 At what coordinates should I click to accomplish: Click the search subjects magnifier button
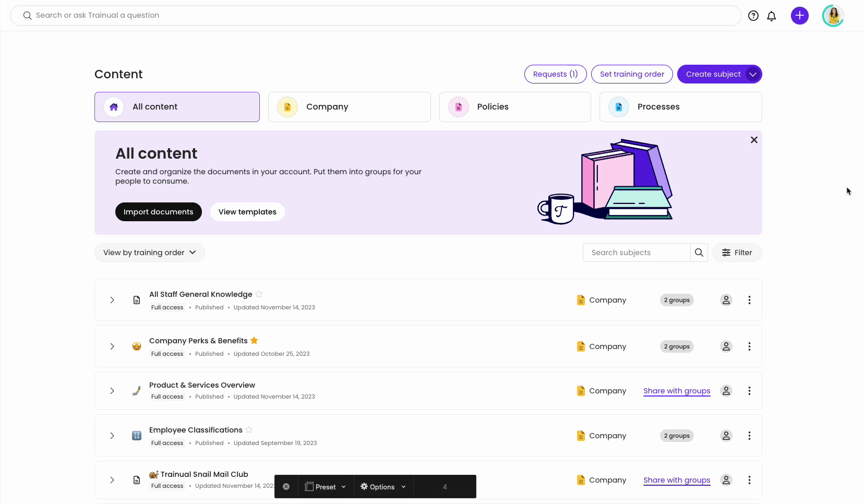699,253
